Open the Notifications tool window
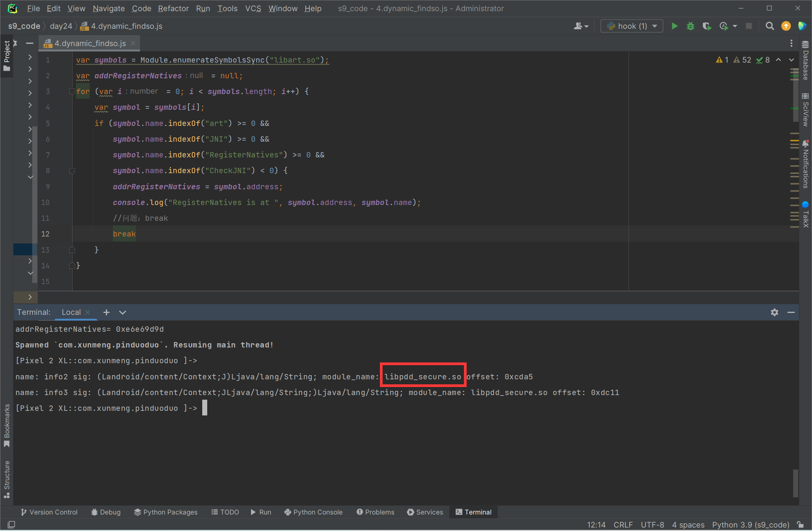The height and width of the screenshot is (531, 812). (805, 164)
